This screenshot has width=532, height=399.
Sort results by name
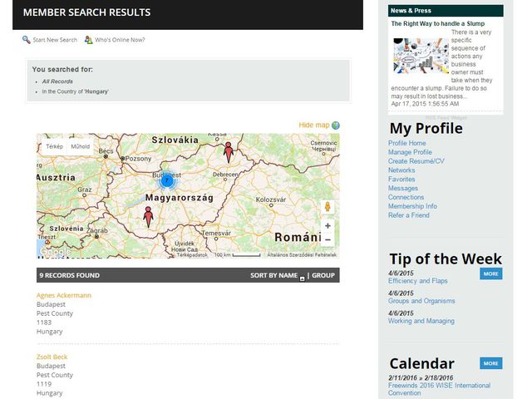[x=273, y=275]
